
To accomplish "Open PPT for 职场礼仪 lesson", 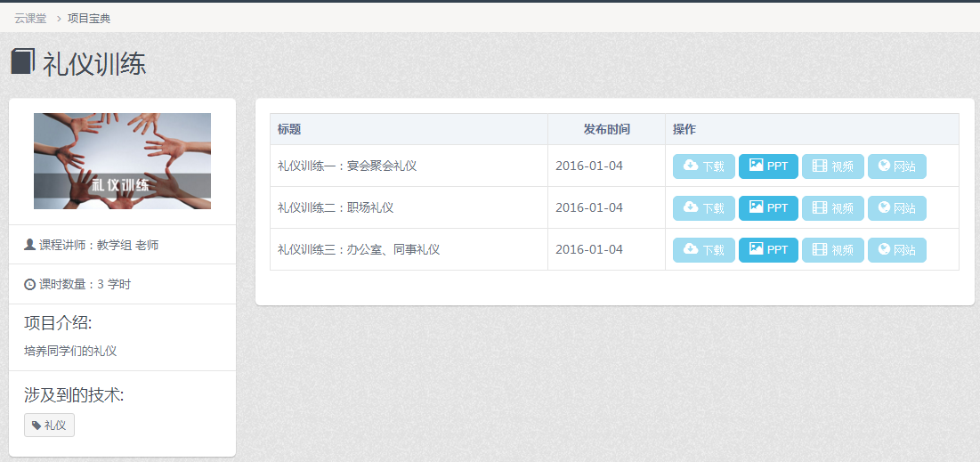I will tap(768, 208).
